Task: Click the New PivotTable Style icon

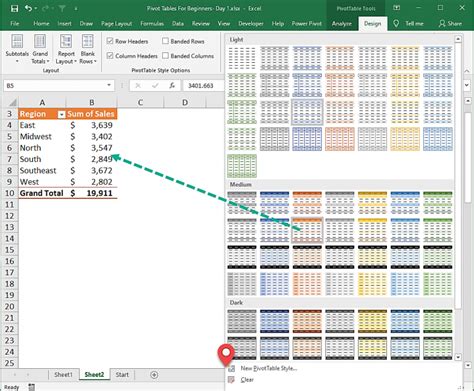Action: 231,369
